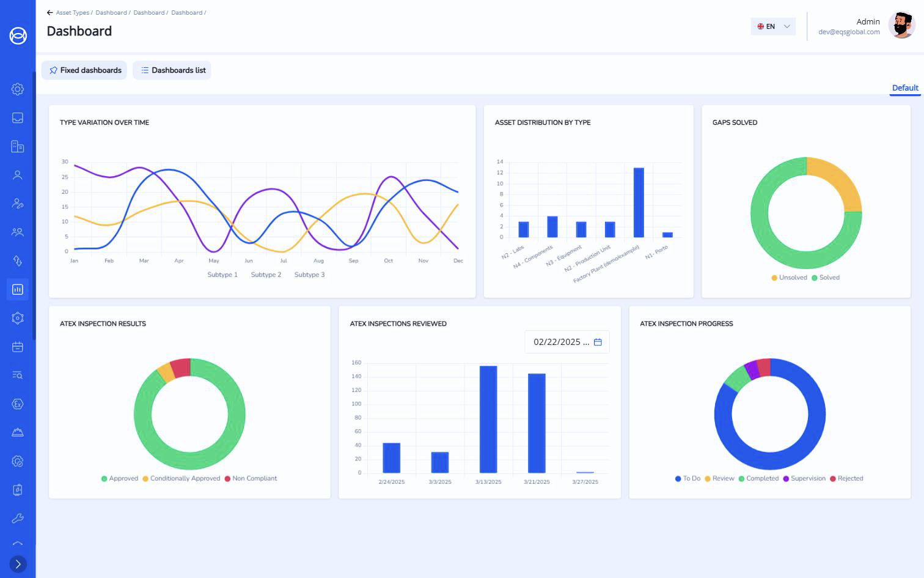The height and width of the screenshot is (578, 924).
Task: Expand the sidebar with the chevron button
Action: pos(18,564)
